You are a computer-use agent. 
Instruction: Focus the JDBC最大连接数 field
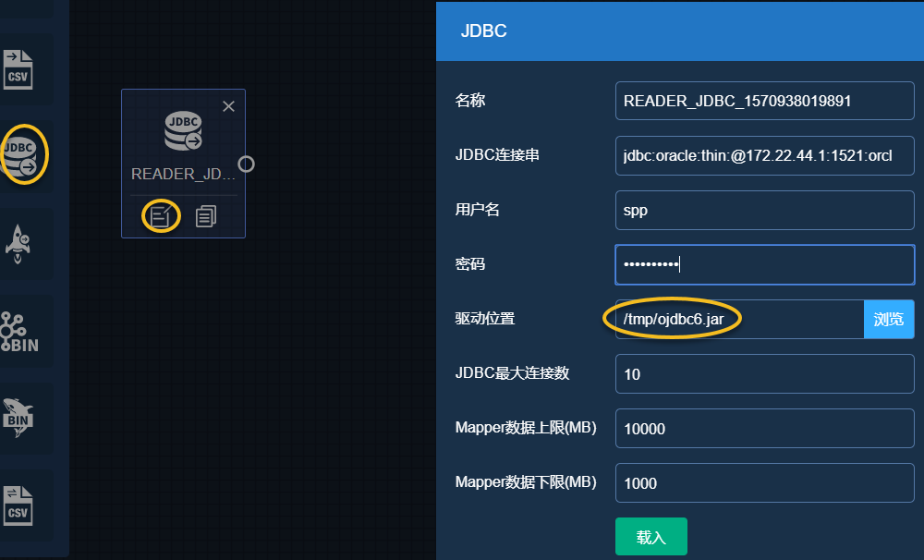point(764,374)
